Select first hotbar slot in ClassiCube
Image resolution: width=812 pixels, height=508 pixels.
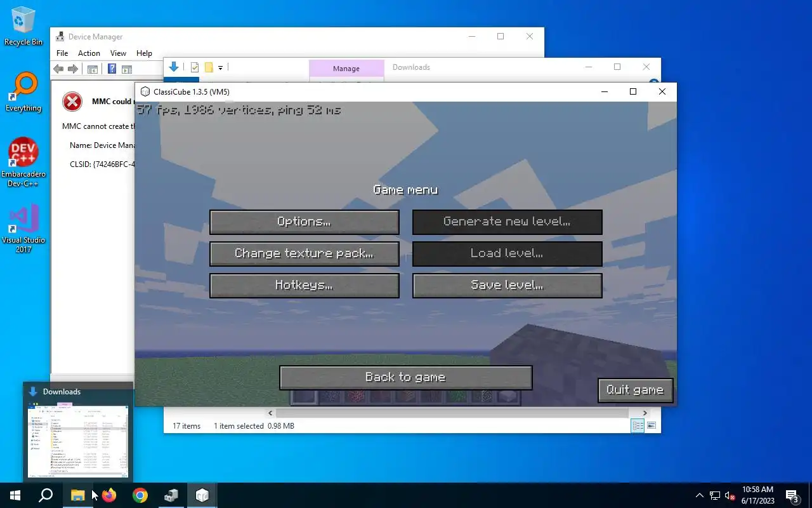(x=304, y=398)
